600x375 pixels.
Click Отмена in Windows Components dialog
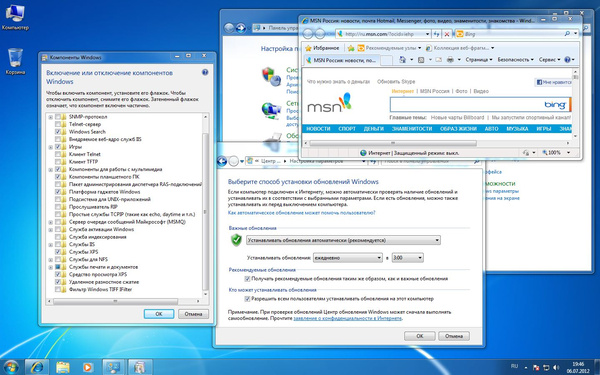click(x=193, y=314)
